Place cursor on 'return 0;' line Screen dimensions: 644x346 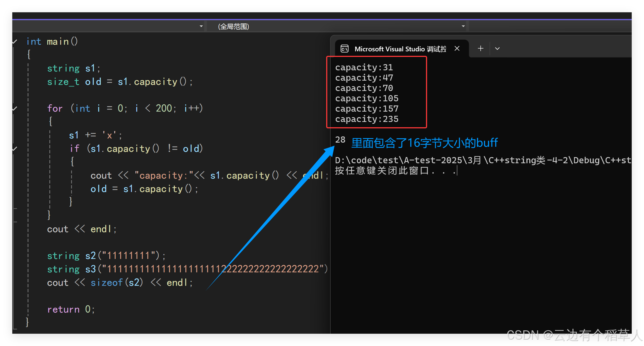[x=71, y=309]
